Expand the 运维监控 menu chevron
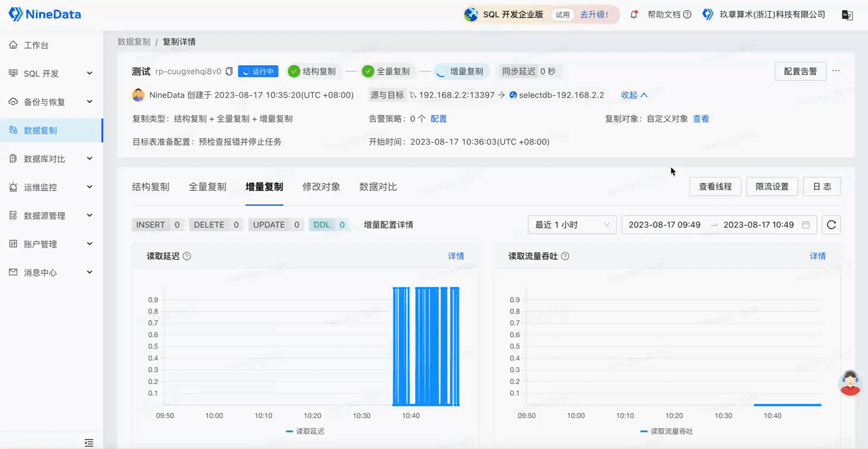This screenshot has height=449, width=868. point(90,187)
